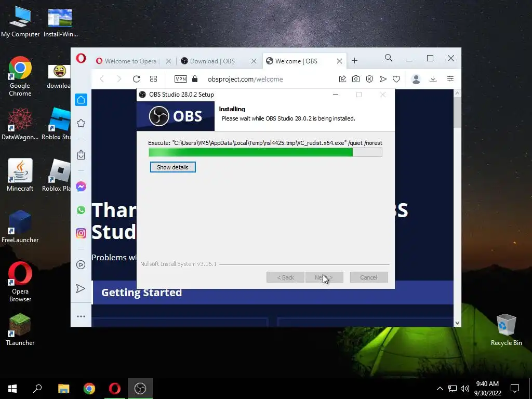The height and width of the screenshot is (399, 532).
Task: Toggle the VPN badge in the address bar
Action: pos(180,79)
